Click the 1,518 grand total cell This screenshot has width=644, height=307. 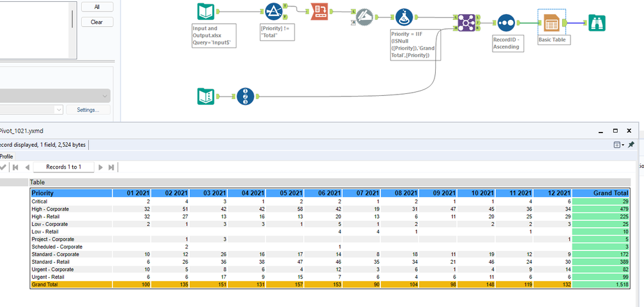click(600, 284)
